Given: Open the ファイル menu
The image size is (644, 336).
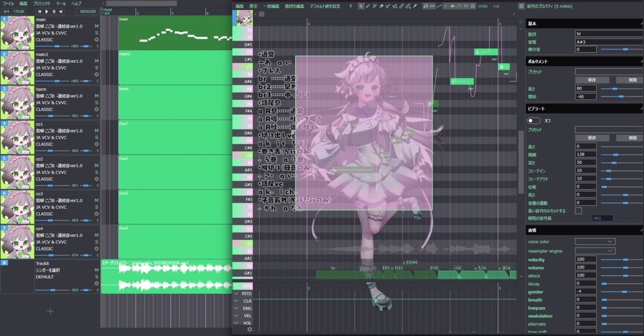Looking at the screenshot, I should pyautogui.click(x=8, y=3).
